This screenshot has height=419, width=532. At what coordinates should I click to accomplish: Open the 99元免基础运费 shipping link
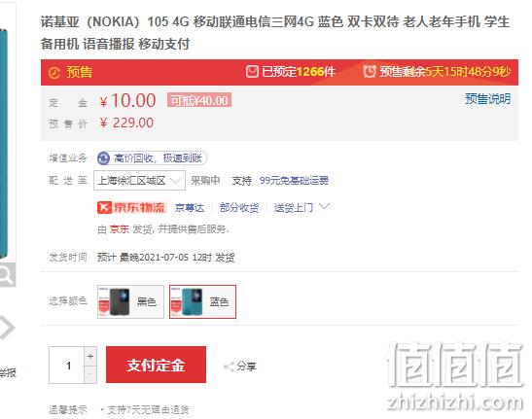(294, 181)
